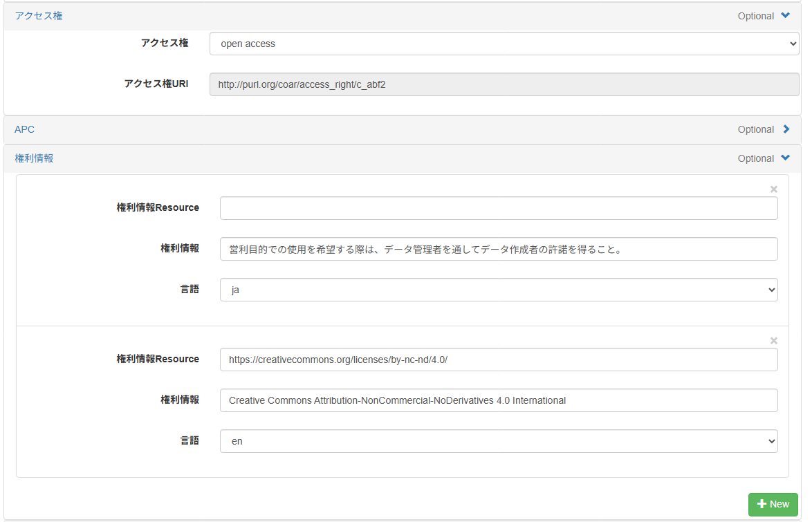Screen dimensions: 812x522
Task: Expand the APC section chevron
Action: 786,129
